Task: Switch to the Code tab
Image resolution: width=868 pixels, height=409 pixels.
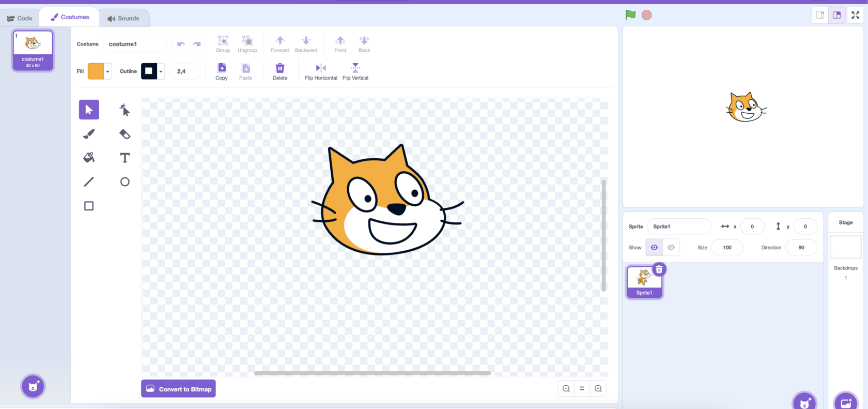Action: 20,18
